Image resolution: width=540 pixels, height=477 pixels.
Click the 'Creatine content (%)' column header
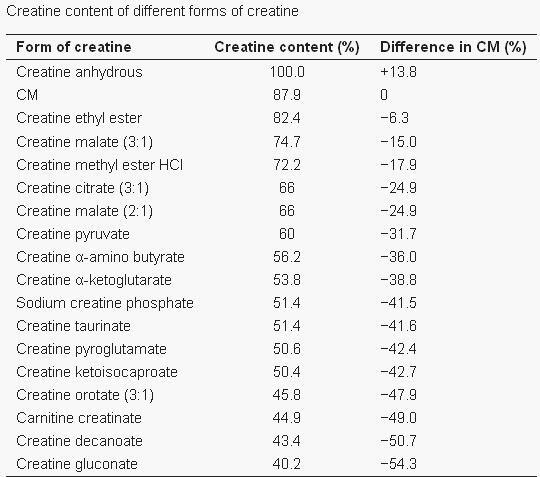[287, 47]
